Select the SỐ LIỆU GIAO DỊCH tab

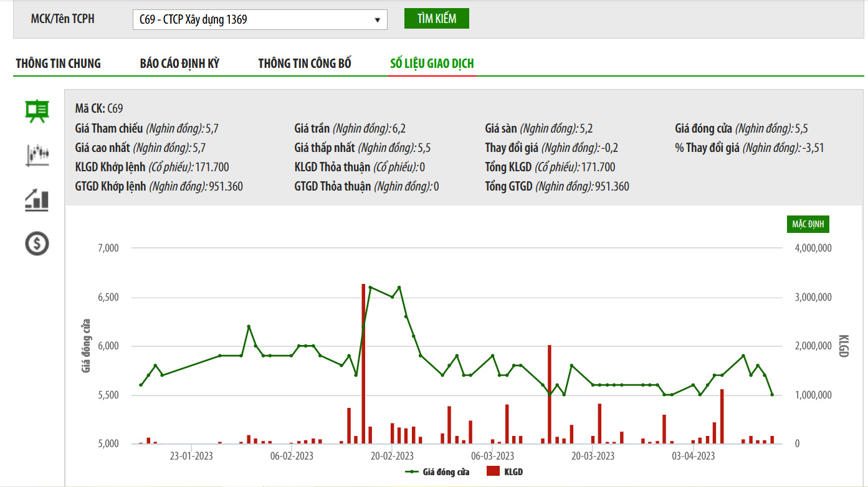[x=432, y=64]
